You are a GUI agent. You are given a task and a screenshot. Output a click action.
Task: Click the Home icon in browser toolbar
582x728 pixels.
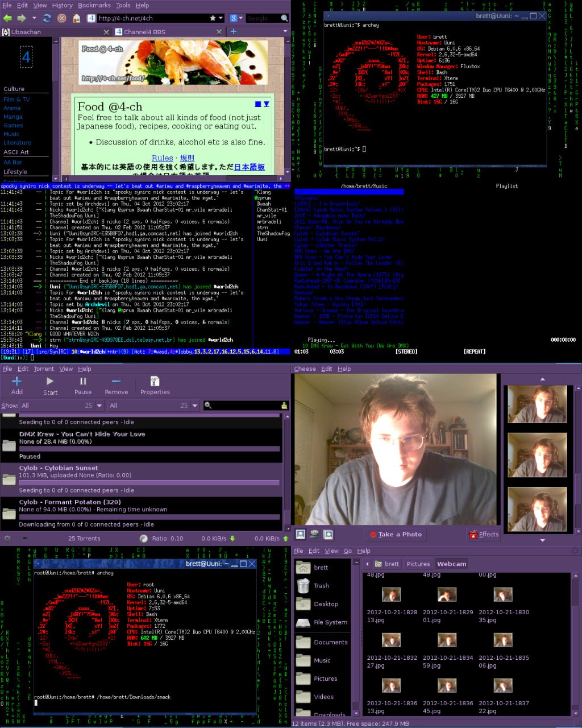76,18
